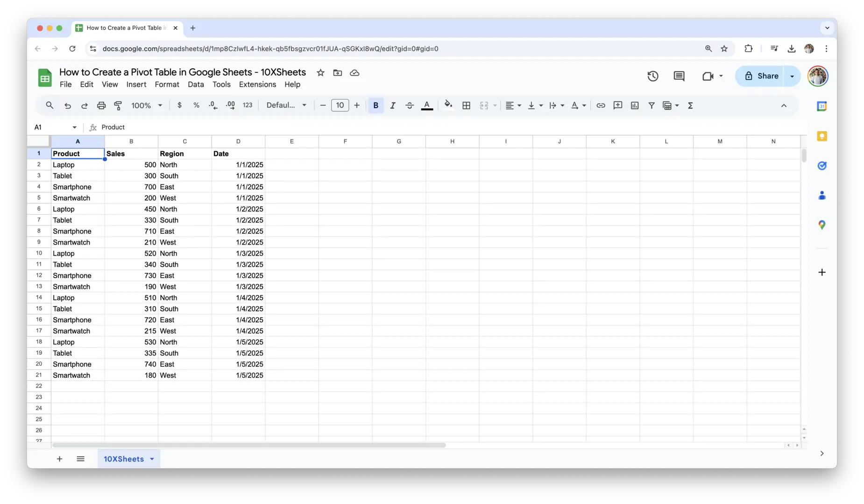The image size is (864, 504).
Task: Click the paint format roller icon
Action: tap(118, 105)
